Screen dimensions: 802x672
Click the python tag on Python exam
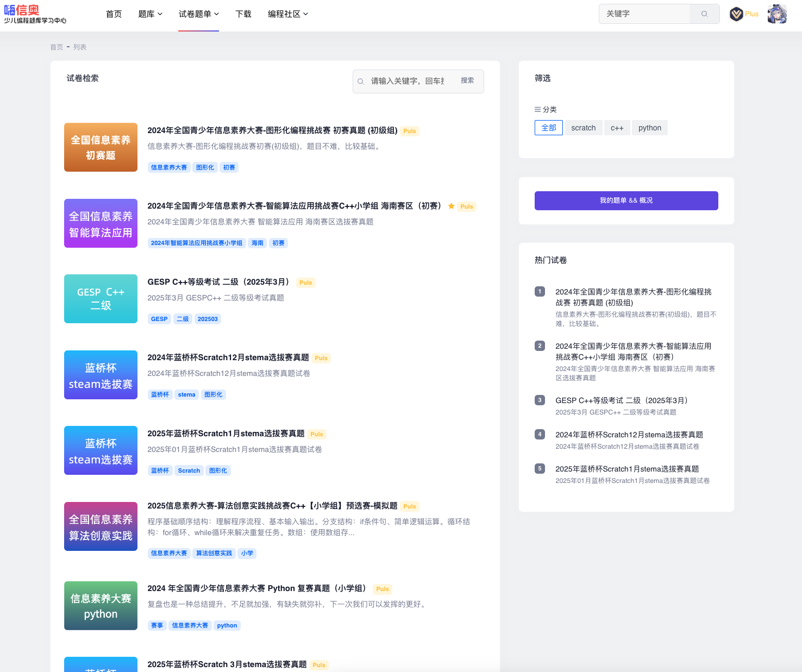[x=227, y=625]
